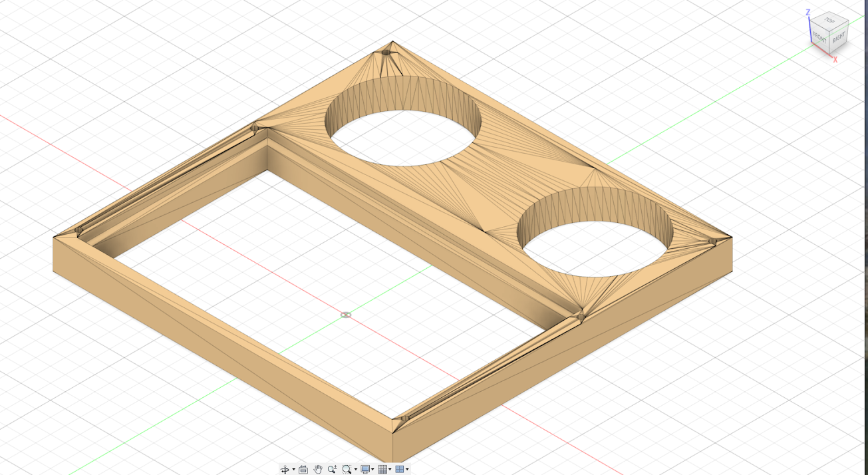Select the right circular hole in model
The image size is (868, 475).
point(595,232)
